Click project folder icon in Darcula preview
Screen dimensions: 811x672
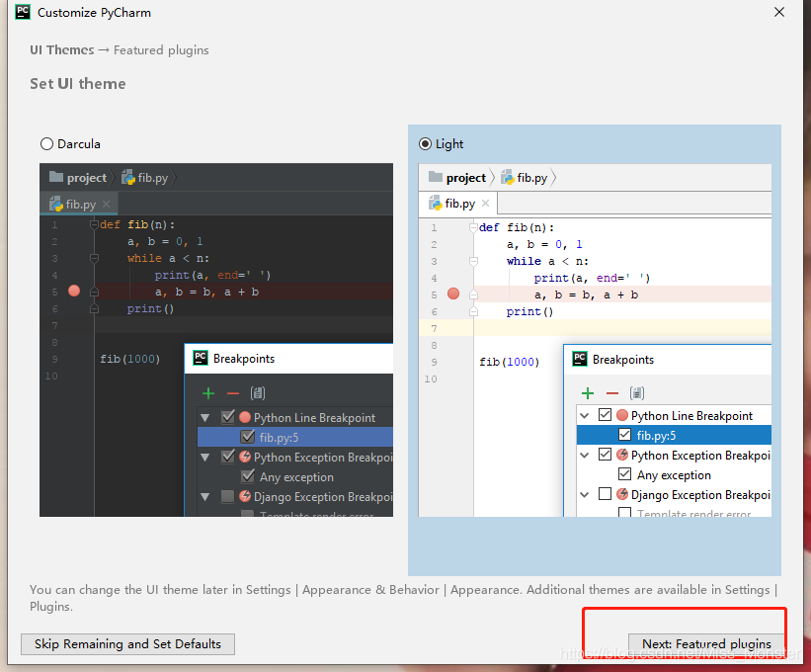[56, 177]
